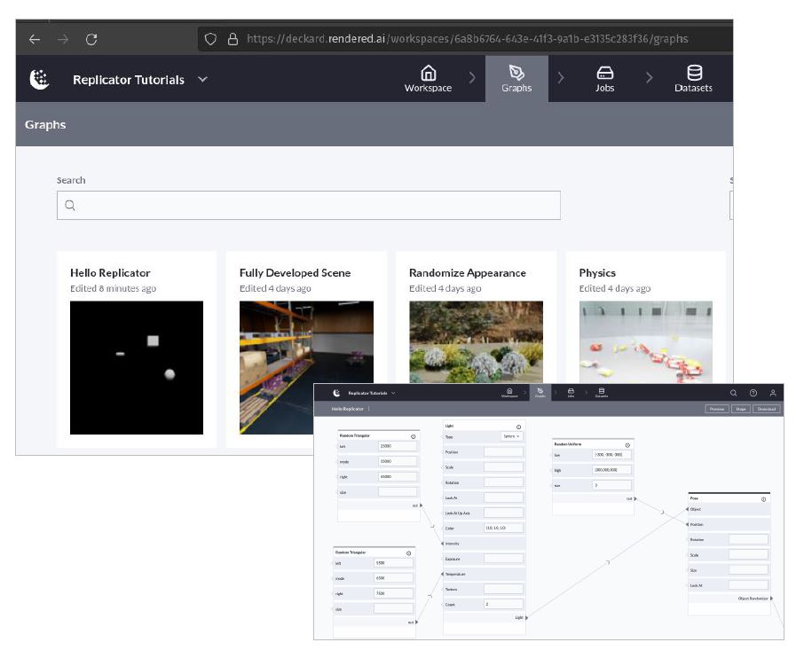This screenshot has width=812, height=658.
Task: Switch to the Graphs tab in the main window
Action: pyautogui.click(x=516, y=79)
